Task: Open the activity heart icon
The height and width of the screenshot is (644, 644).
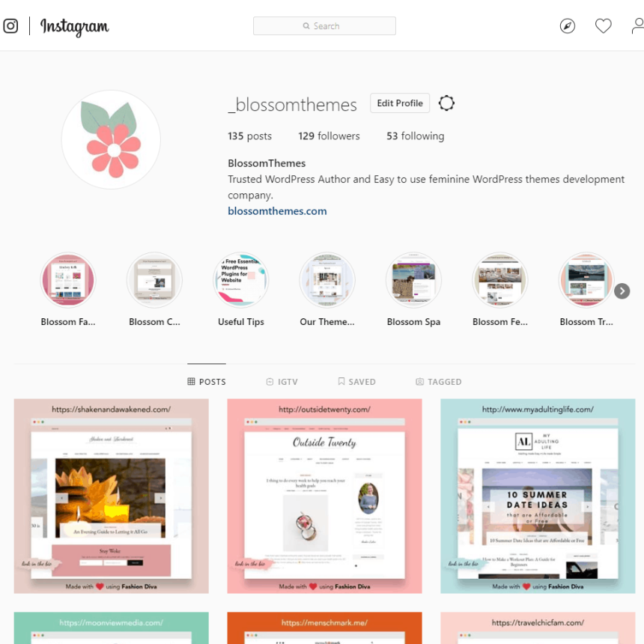Action: pyautogui.click(x=603, y=26)
